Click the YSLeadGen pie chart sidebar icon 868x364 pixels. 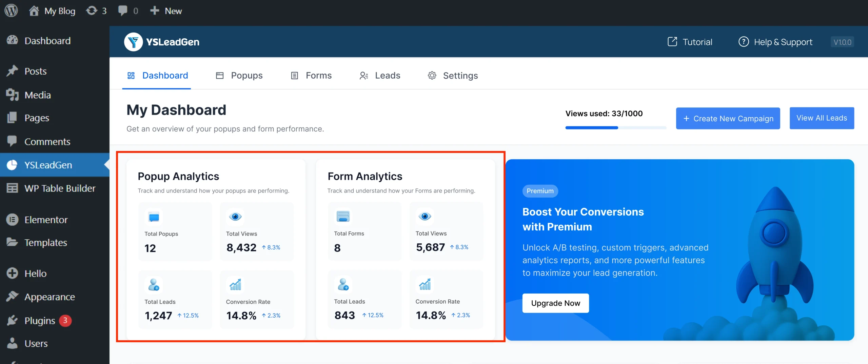(x=12, y=165)
